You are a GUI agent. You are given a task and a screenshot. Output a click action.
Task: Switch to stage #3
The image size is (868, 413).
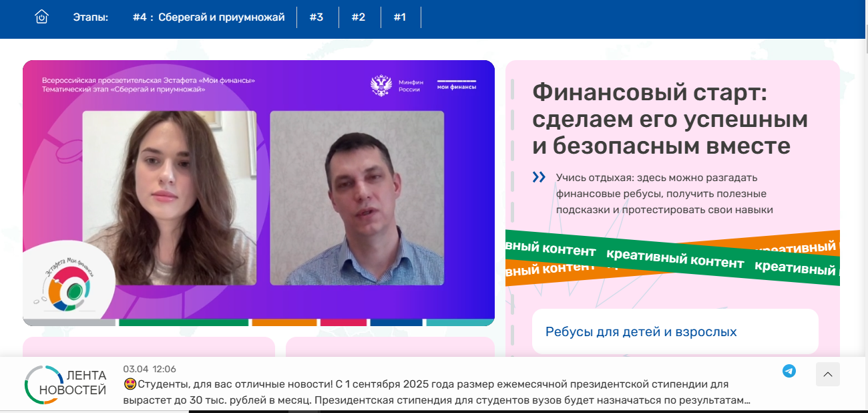pos(316,17)
